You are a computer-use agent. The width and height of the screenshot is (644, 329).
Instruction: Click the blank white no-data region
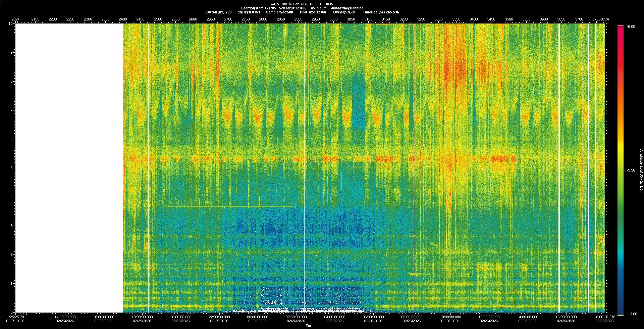pyautogui.click(x=69, y=168)
